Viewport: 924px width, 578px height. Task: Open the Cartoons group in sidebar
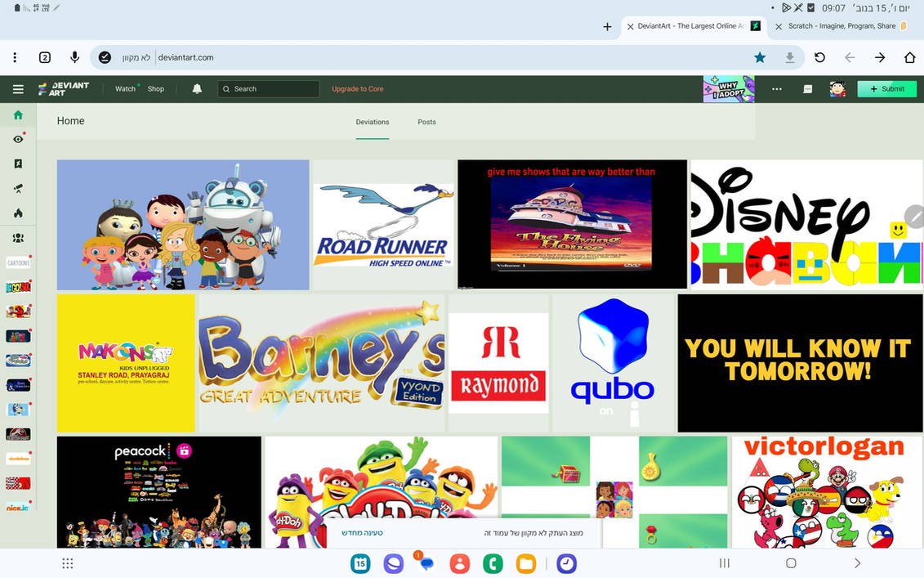point(18,262)
